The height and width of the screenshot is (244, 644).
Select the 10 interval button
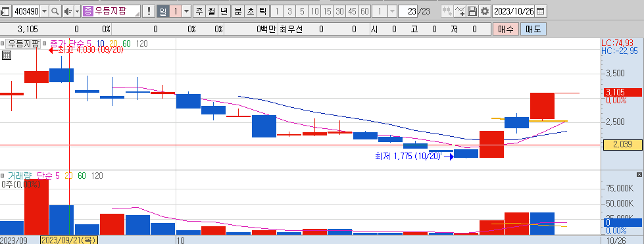pyautogui.click(x=314, y=11)
